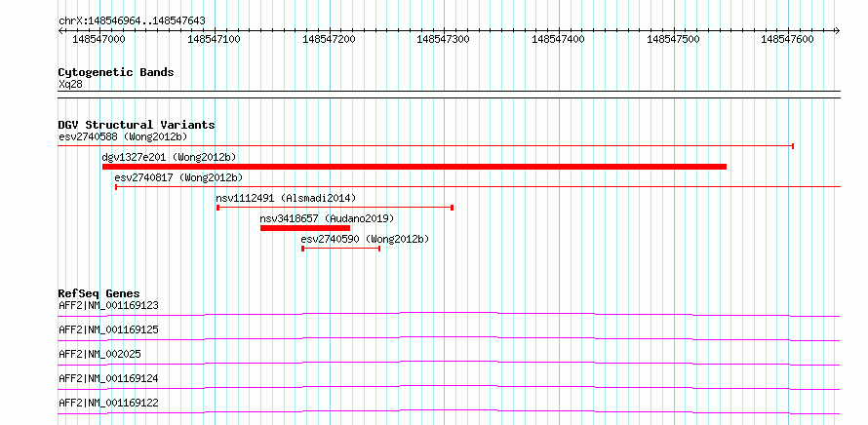The width and height of the screenshot is (868, 425).
Task: Click the Xq28 band label
Action: pos(70,85)
